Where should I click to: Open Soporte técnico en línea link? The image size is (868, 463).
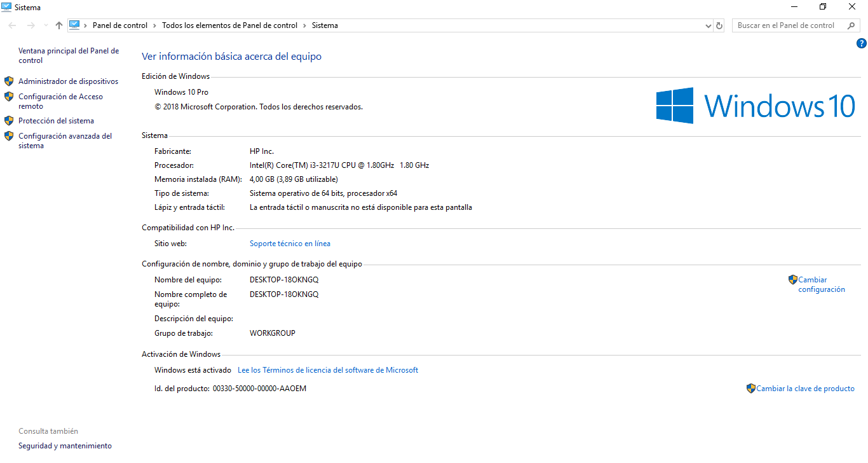(x=290, y=244)
